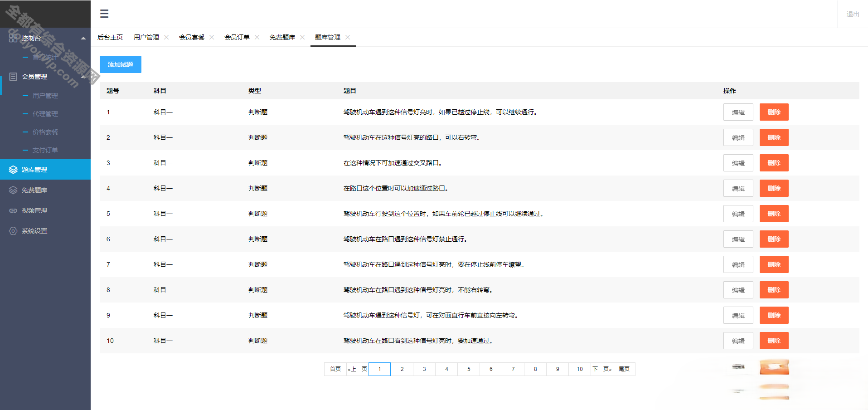The image size is (868, 410).
Task: Go to 上一页 previous page
Action: coord(358,369)
